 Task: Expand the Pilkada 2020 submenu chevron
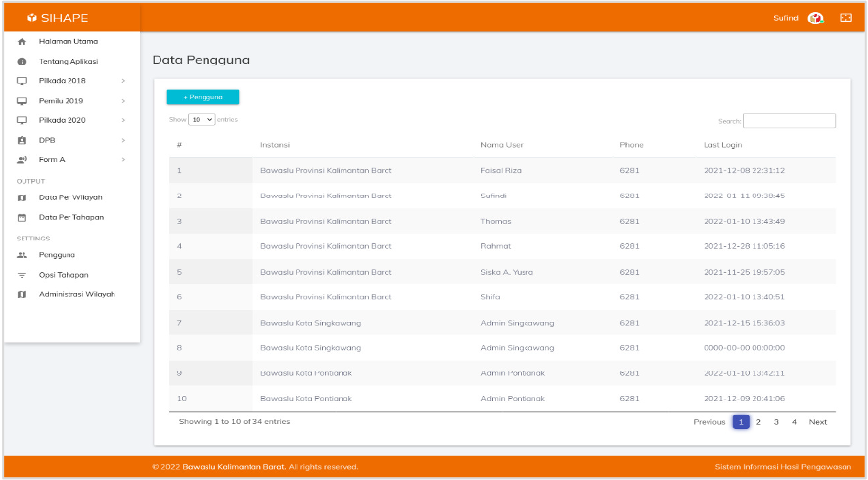coord(123,120)
